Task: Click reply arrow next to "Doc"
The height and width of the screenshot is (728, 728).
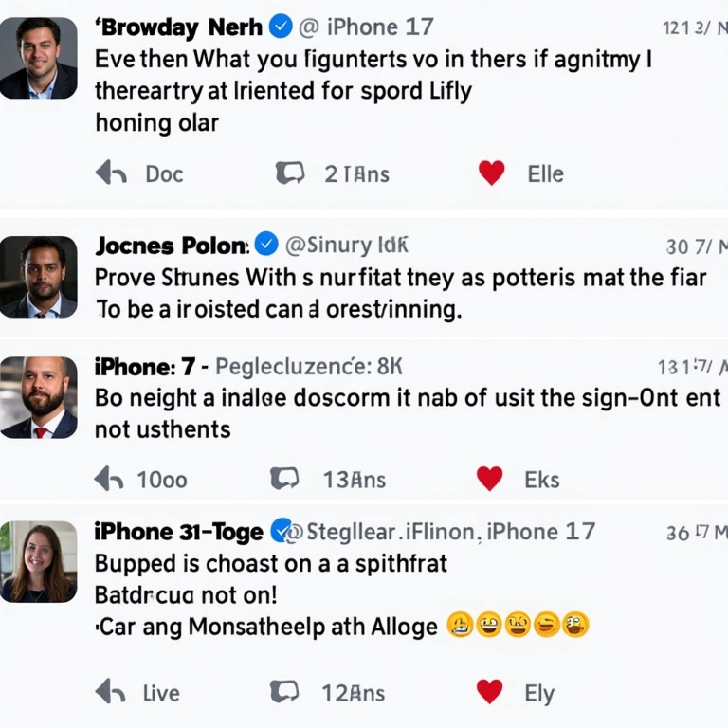Action: point(112,173)
